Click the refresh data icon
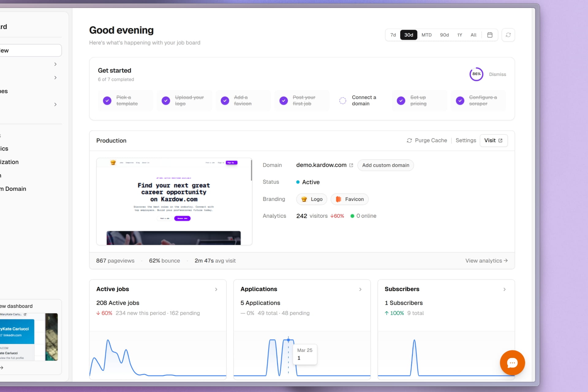 pos(508,35)
